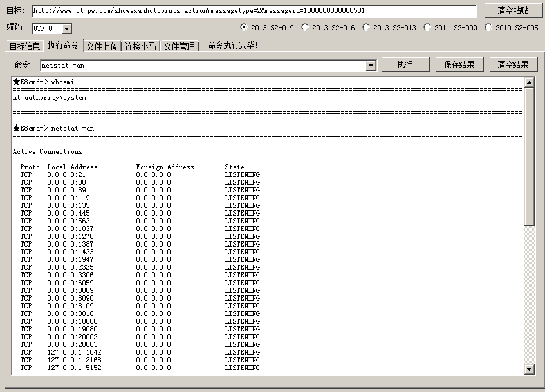Click the 'K8cmd-> whoami' line
Image resolution: width=545 pixels, height=392 pixels.
tap(44, 82)
